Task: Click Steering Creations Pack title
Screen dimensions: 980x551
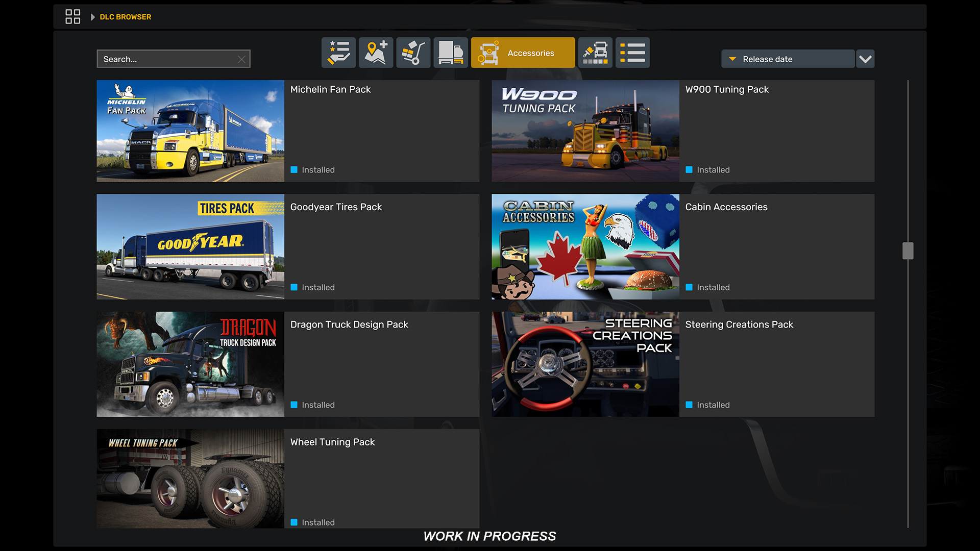Action: pyautogui.click(x=739, y=324)
